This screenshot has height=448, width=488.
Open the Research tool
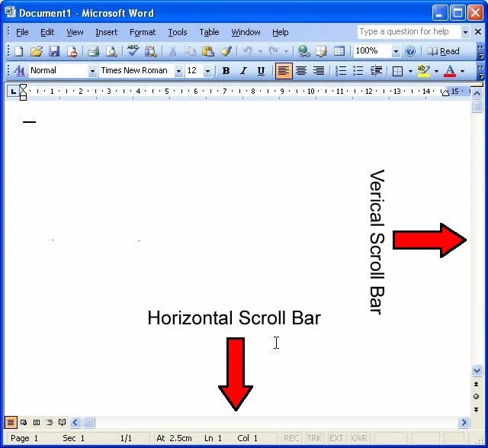(x=151, y=51)
